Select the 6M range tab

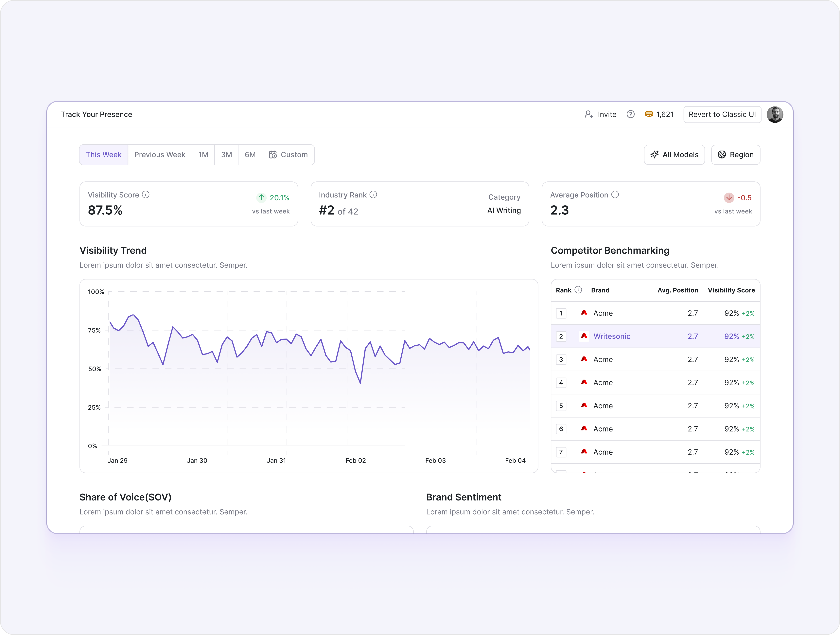pyautogui.click(x=250, y=155)
